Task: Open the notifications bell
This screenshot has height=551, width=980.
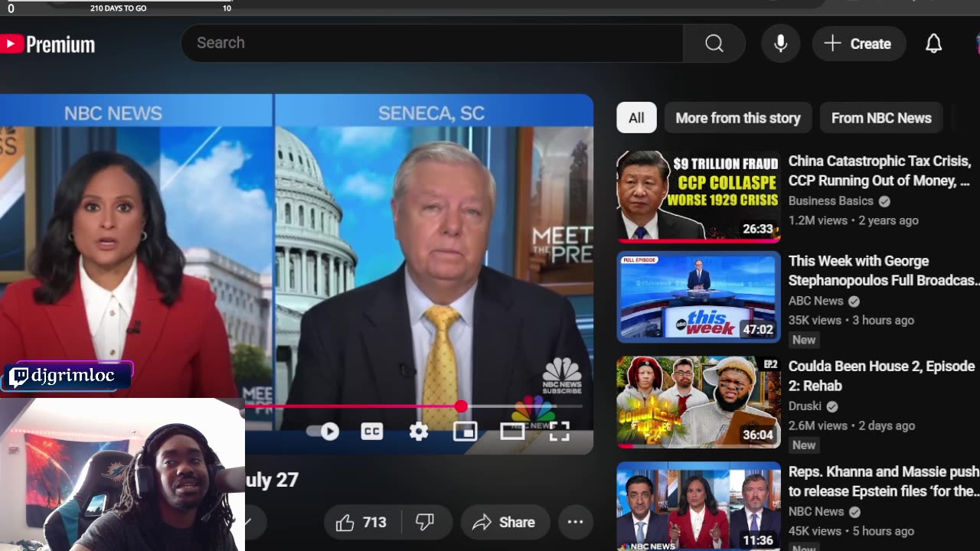Action: click(x=933, y=44)
